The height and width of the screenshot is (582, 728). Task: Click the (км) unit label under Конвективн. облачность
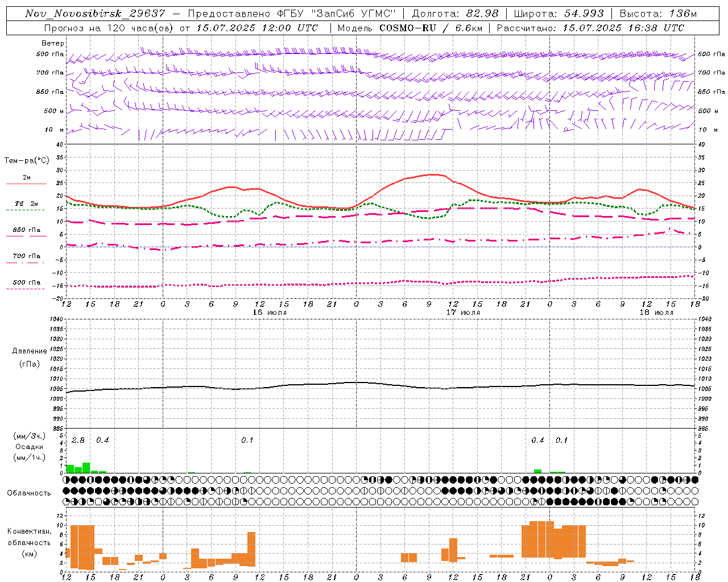(30, 554)
